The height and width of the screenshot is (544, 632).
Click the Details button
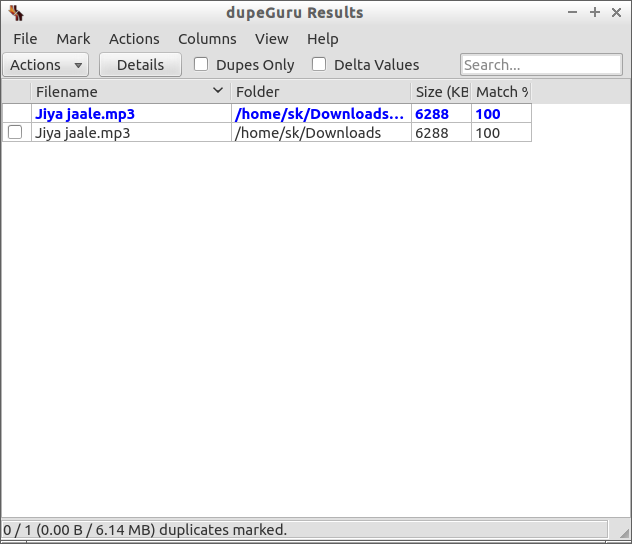(140, 65)
